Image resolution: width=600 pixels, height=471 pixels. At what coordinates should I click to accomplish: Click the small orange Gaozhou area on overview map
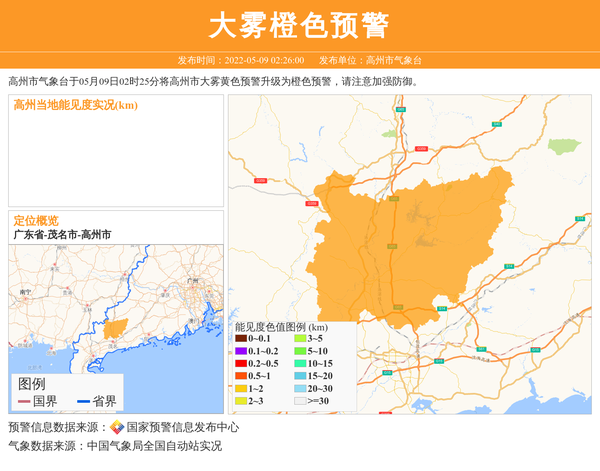(115, 328)
